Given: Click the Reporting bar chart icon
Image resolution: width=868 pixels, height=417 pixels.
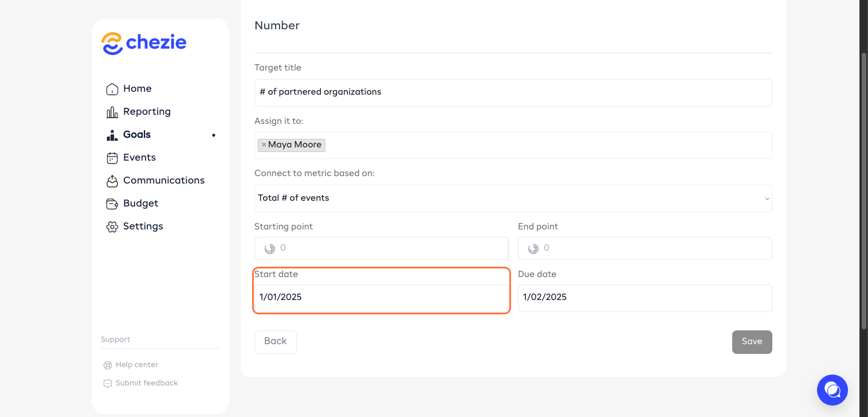Looking at the screenshot, I should (x=112, y=112).
